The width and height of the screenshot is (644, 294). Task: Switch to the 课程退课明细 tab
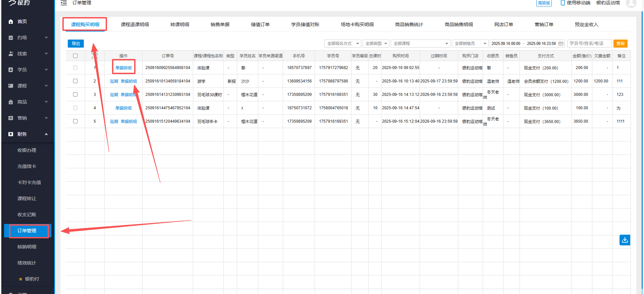click(x=135, y=24)
